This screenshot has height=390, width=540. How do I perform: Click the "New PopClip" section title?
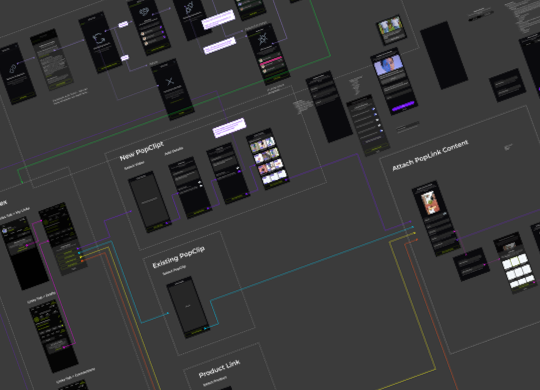click(x=142, y=151)
